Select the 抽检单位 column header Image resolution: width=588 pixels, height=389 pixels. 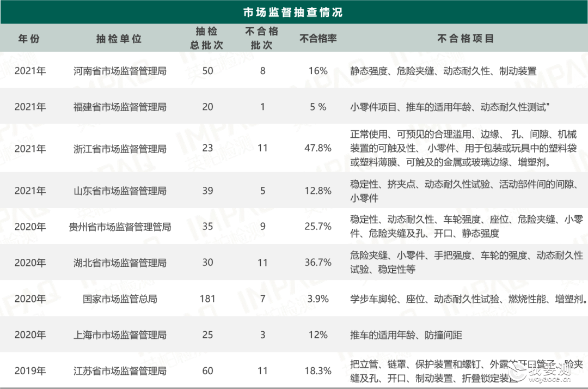119,38
